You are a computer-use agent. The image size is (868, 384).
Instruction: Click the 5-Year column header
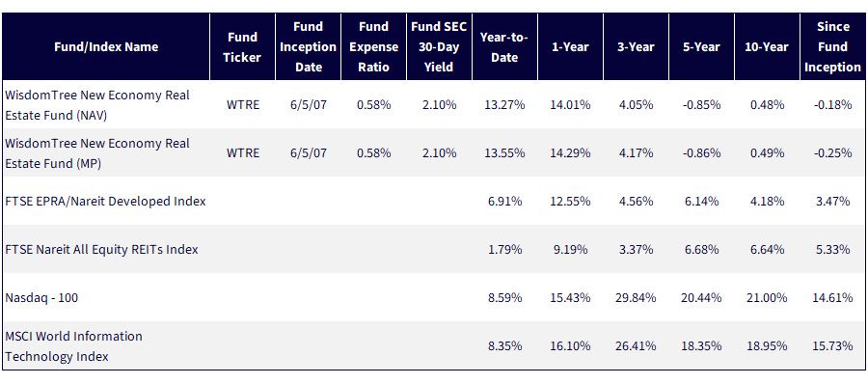(701, 47)
